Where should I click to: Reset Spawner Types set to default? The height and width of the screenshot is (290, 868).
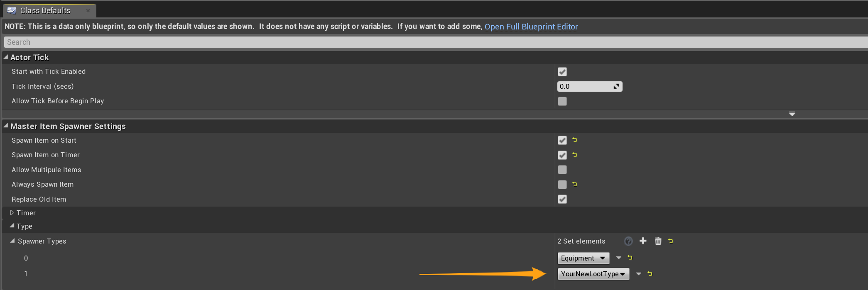(x=671, y=241)
